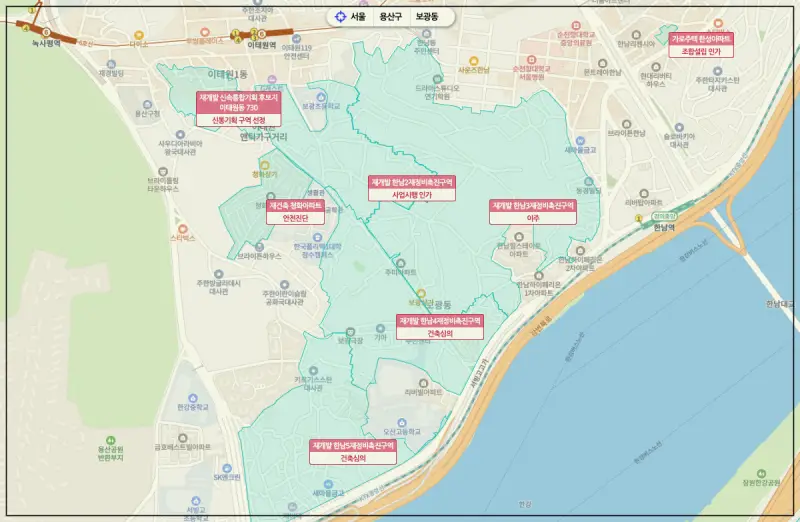Click the 한남대교 bridge label

(x=780, y=304)
